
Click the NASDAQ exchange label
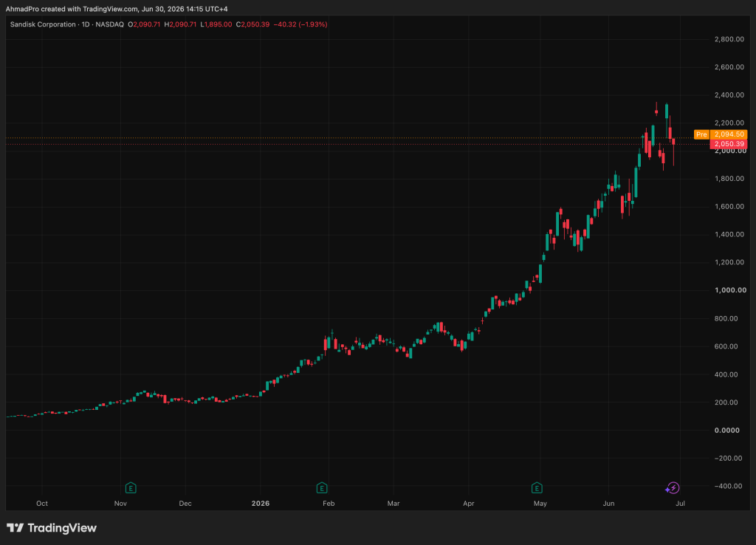pos(109,24)
